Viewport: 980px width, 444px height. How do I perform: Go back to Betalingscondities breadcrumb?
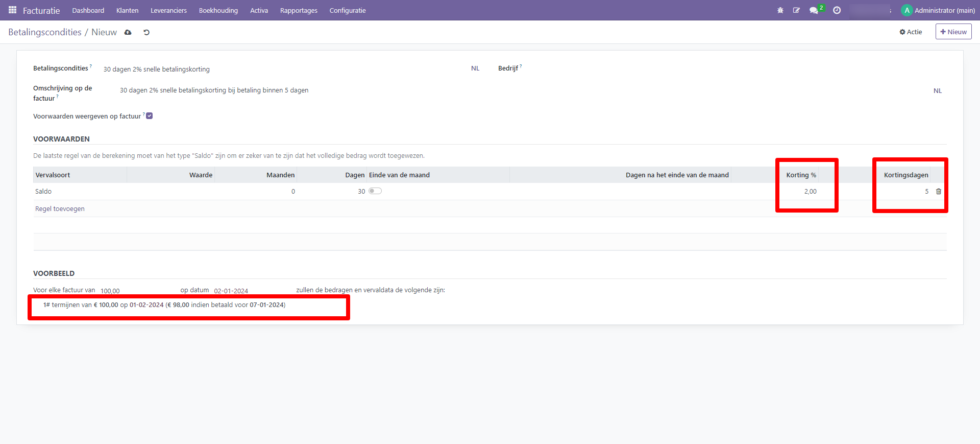(45, 32)
